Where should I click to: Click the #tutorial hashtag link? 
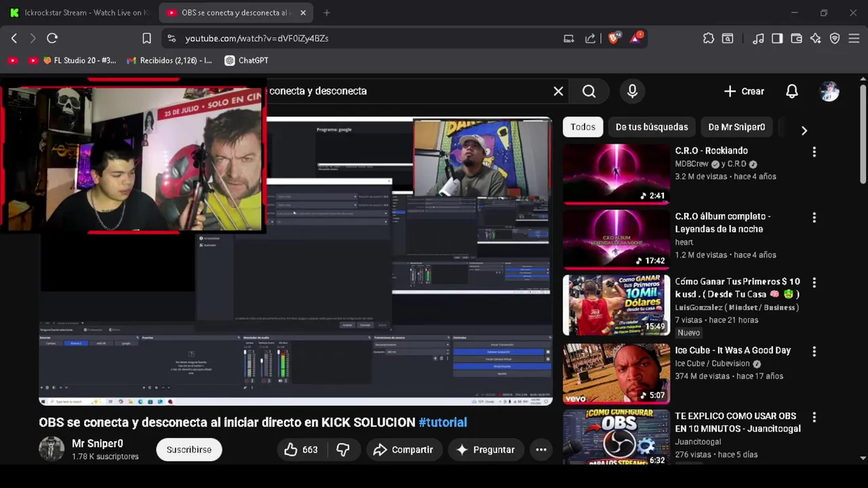click(x=443, y=422)
